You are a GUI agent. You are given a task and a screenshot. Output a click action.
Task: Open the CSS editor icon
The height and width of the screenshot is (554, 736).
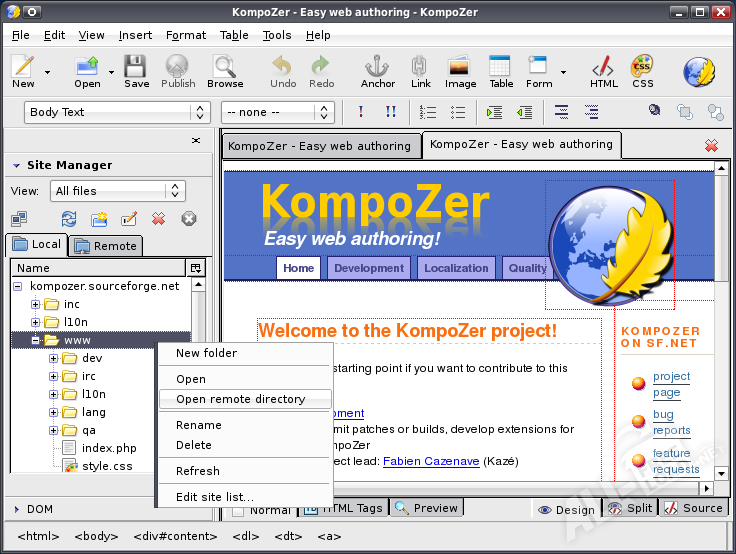(642, 72)
